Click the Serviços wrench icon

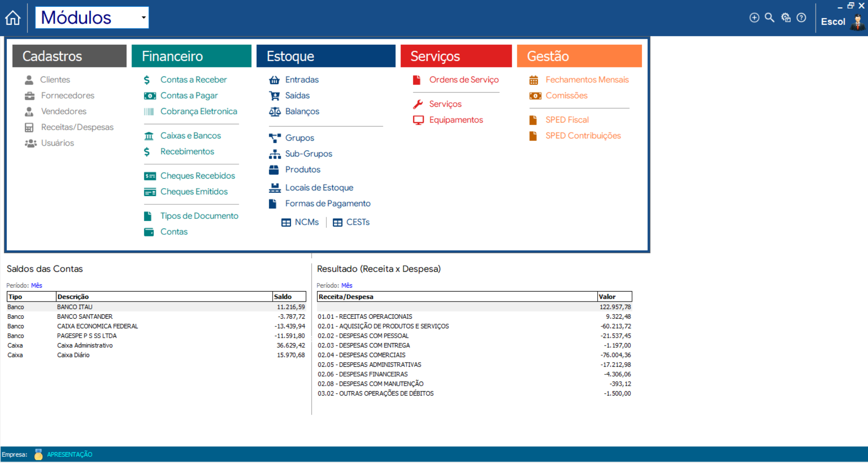(418, 104)
